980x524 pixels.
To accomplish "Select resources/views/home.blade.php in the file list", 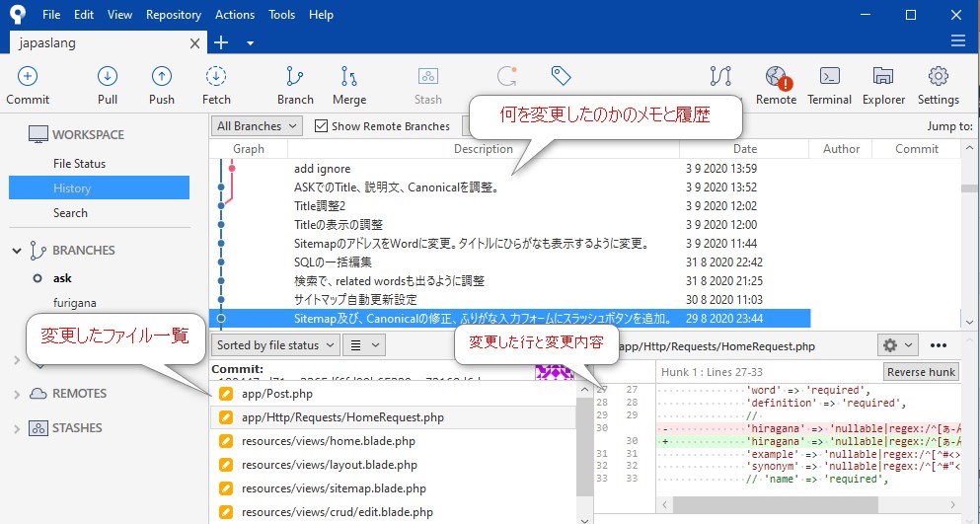I will point(328,441).
